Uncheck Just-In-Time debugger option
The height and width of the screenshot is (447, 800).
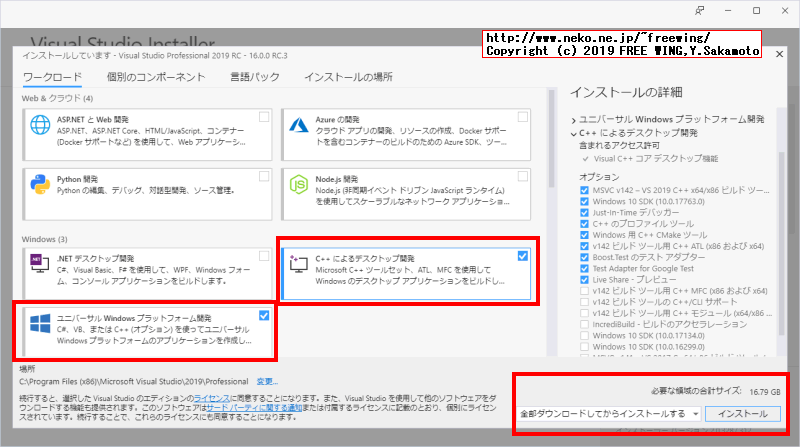[x=584, y=213]
